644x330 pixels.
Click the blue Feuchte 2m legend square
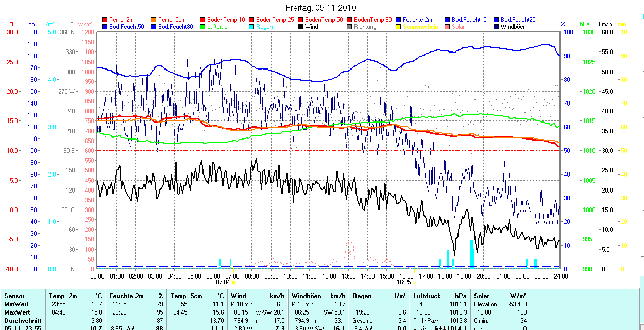coord(399,20)
